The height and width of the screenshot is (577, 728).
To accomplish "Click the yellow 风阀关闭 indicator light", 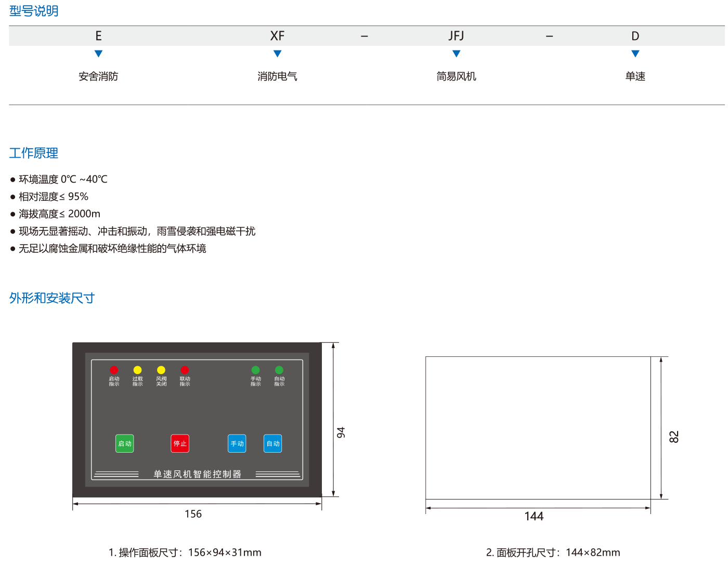I will click(161, 370).
